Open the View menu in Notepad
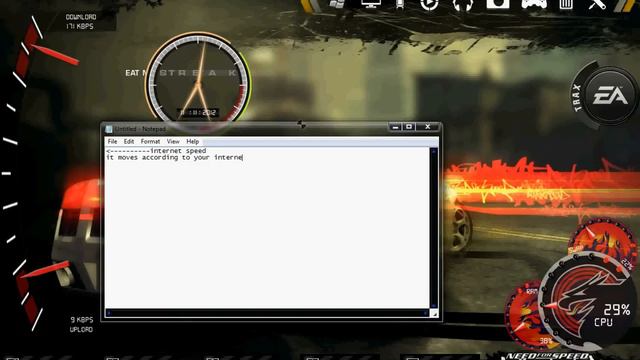The height and width of the screenshot is (360, 640). point(173,141)
